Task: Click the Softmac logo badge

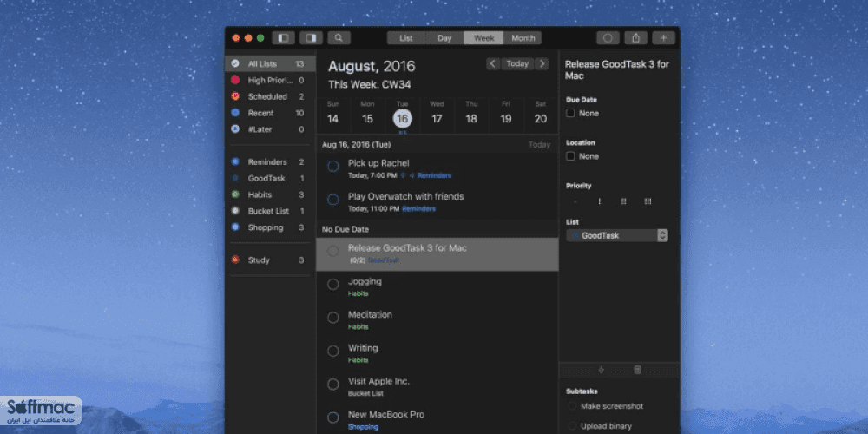Action: point(41,411)
